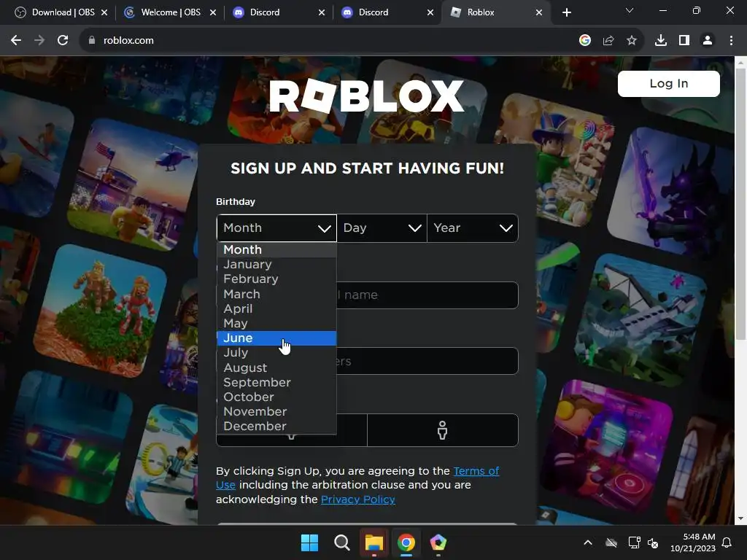Go back using browser back arrow
The height and width of the screenshot is (560, 747).
click(x=16, y=41)
